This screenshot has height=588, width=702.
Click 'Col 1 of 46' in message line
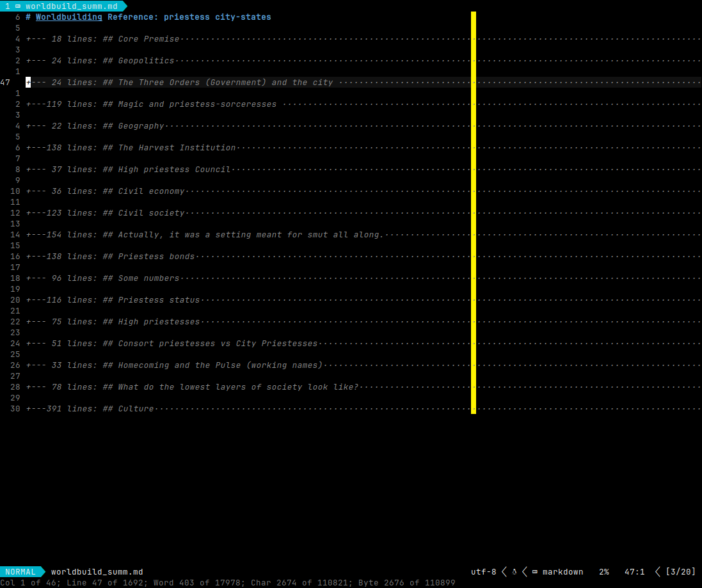click(x=28, y=583)
